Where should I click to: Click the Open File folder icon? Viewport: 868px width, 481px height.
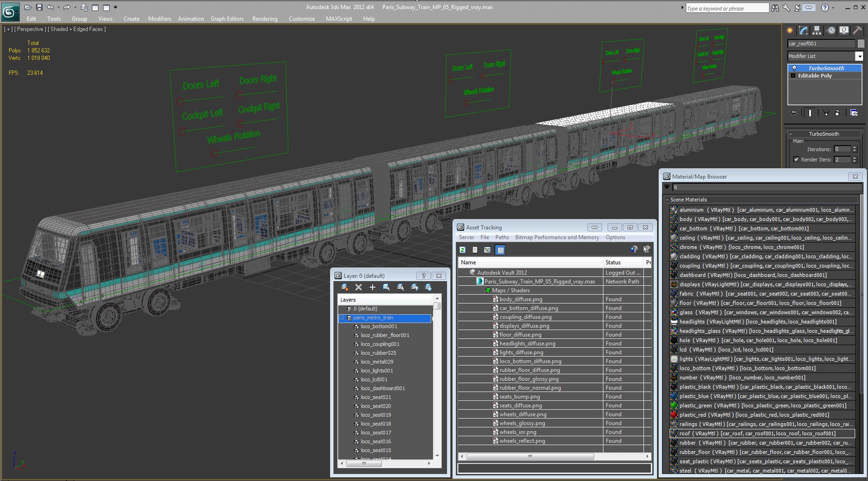point(28,7)
